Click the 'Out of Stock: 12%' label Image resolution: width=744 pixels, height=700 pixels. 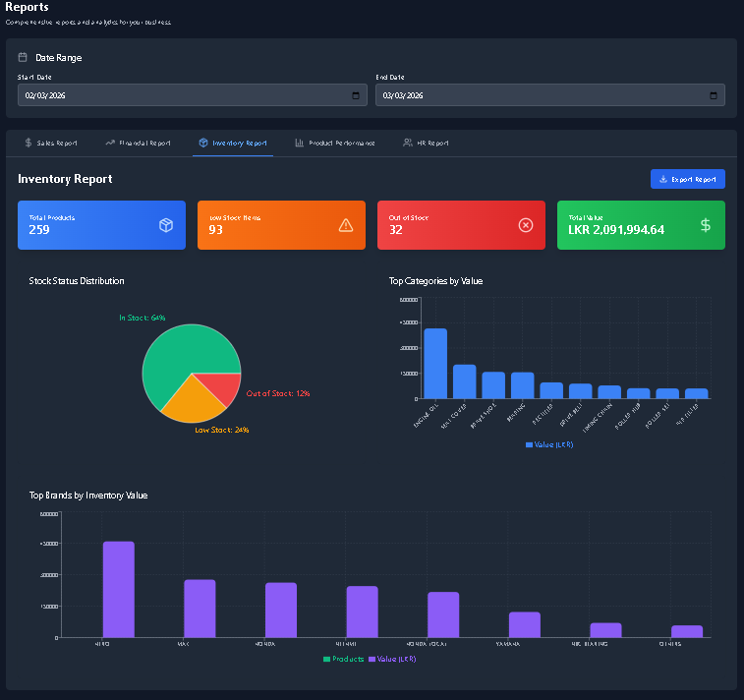click(x=278, y=393)
